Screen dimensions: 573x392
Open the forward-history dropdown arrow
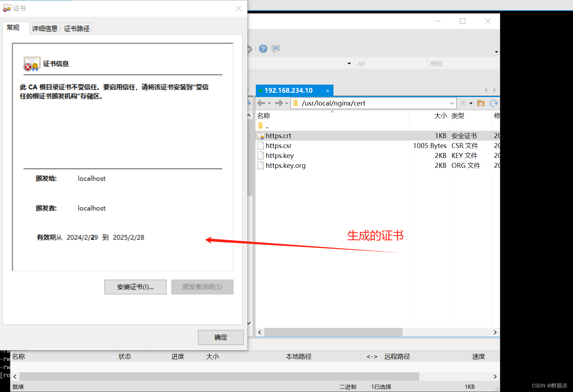point(287,103)
